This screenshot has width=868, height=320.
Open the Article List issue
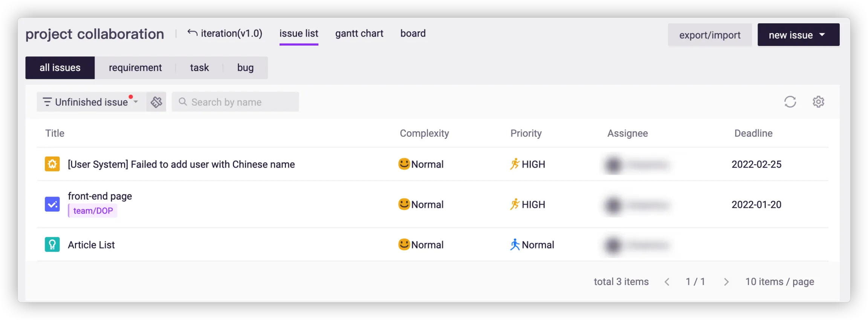(91, 245)
